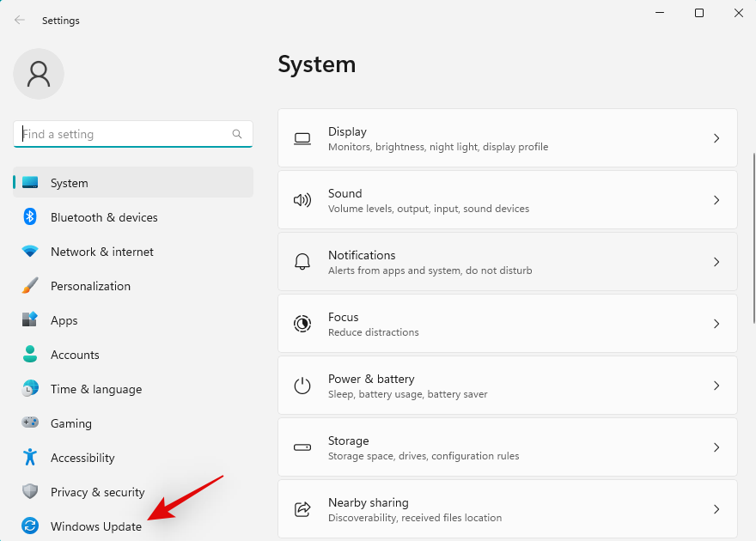Click the Apps icon in sidebar
This screenshot has width=756, height=541.
tap(30, 319)
